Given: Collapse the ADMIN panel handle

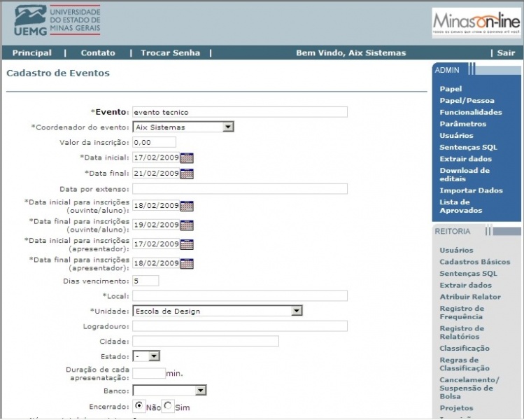Looking at the screenshot, I should coord(472,69).
